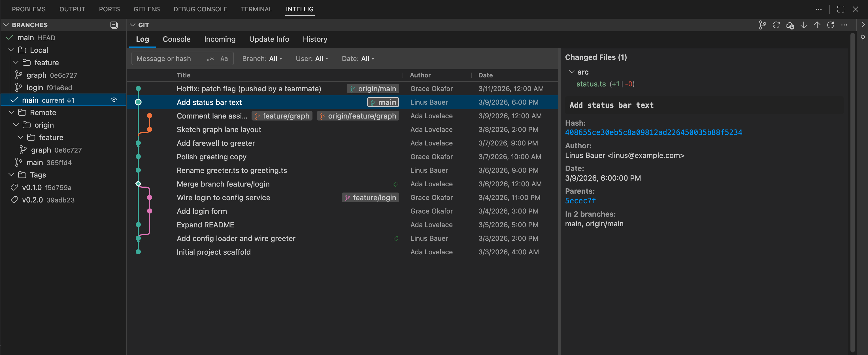Collapse the origin folder
The image size is (868, 355).
pyautogui.click(x=16, y=125)
